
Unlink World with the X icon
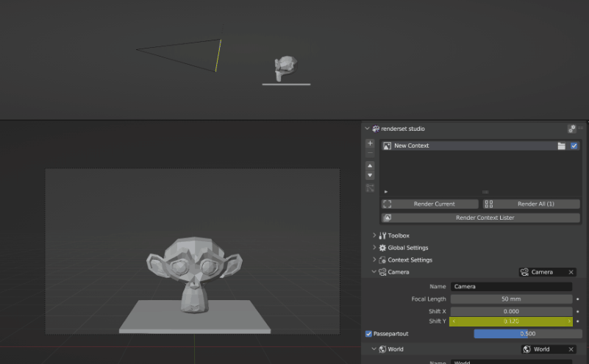(571, 349)
